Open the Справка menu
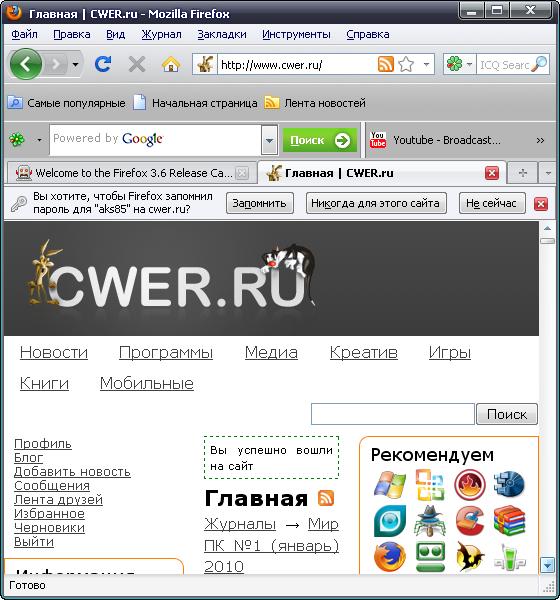 click(x=368, y=34)
